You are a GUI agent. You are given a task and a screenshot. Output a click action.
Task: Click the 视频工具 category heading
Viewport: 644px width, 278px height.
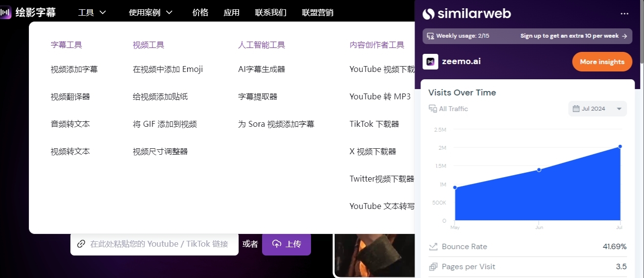149,45
